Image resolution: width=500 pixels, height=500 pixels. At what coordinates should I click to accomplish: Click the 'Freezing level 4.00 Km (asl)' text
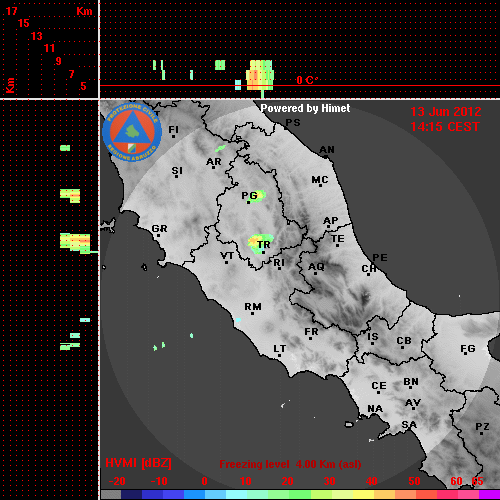pos(290,464)
